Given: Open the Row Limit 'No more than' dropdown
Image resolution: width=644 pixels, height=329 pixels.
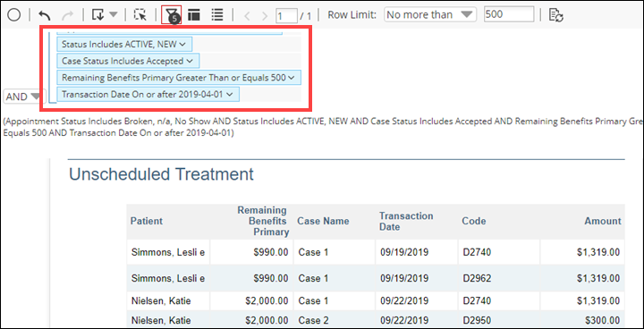Looking at the screenshot, I should (x=430, y=15).
